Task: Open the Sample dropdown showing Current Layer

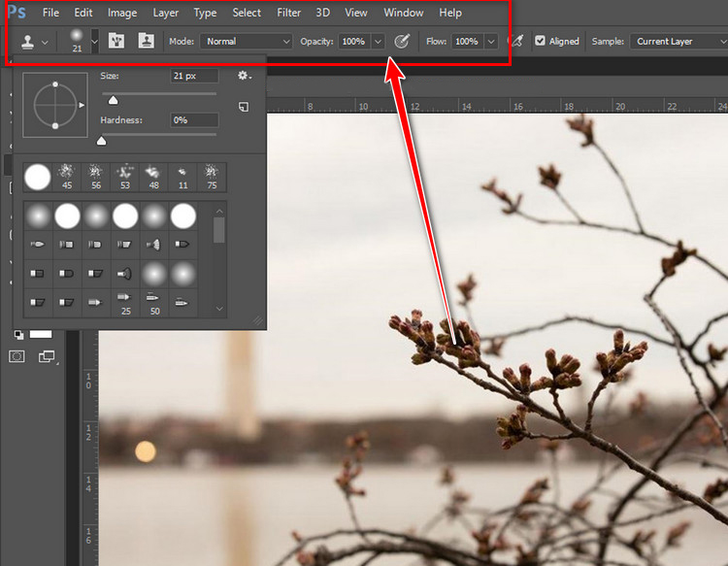Action: coord(677,42)
